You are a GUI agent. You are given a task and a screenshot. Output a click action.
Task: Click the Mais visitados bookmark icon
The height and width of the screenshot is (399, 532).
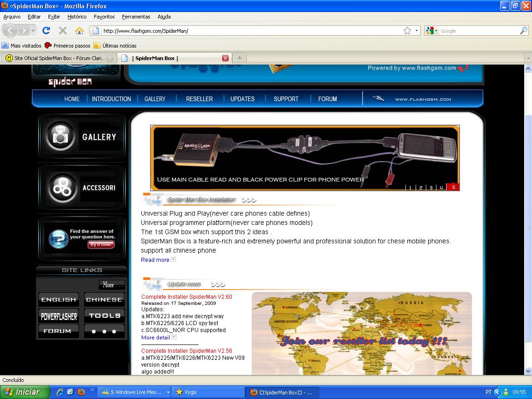tap(5, 45)
